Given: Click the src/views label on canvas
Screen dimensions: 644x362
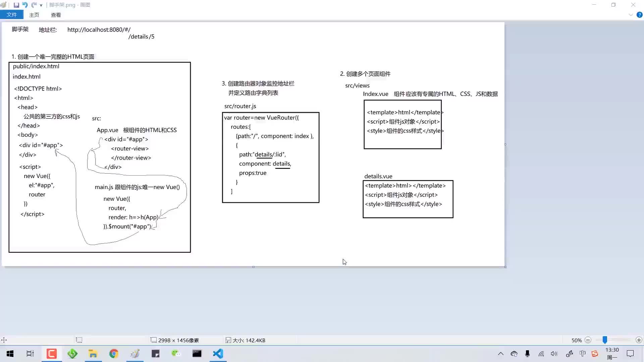Looking at the screenshot, I should tap(357, 86).
